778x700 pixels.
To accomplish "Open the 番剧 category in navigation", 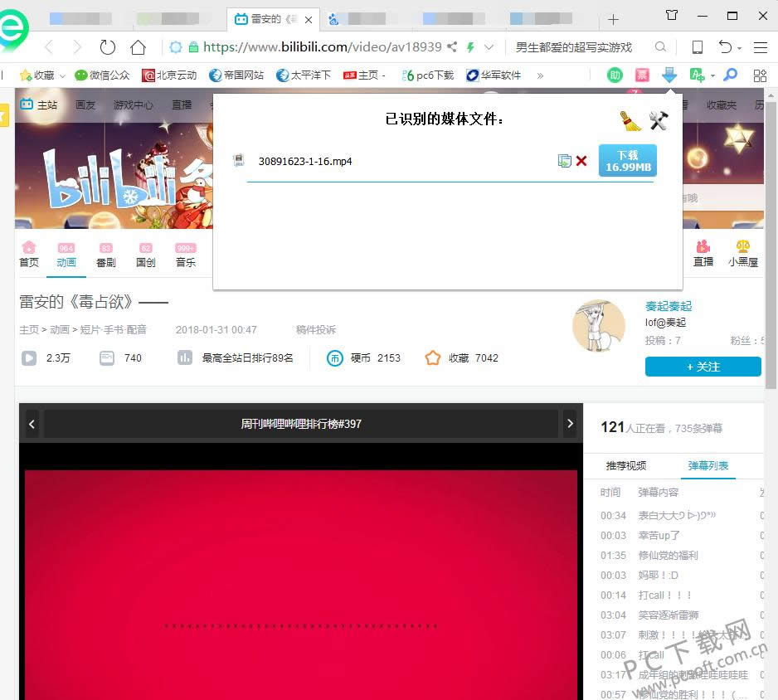I will click(106, 255).
